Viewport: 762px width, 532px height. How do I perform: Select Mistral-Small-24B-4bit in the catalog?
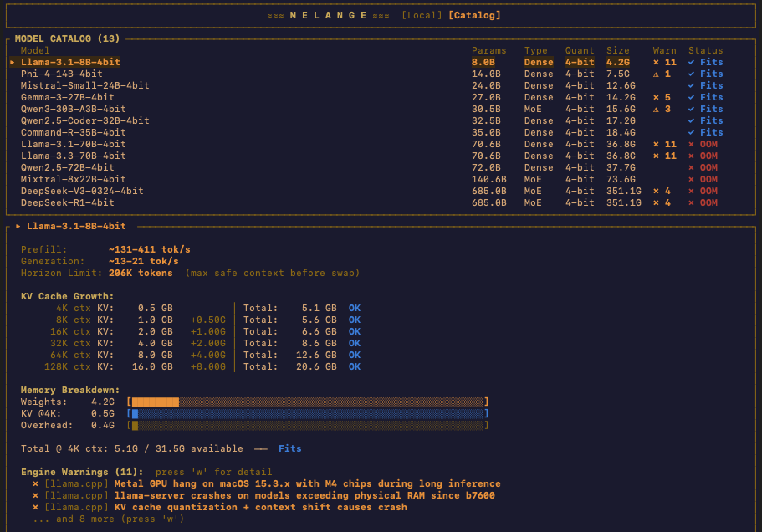(84, 85)
